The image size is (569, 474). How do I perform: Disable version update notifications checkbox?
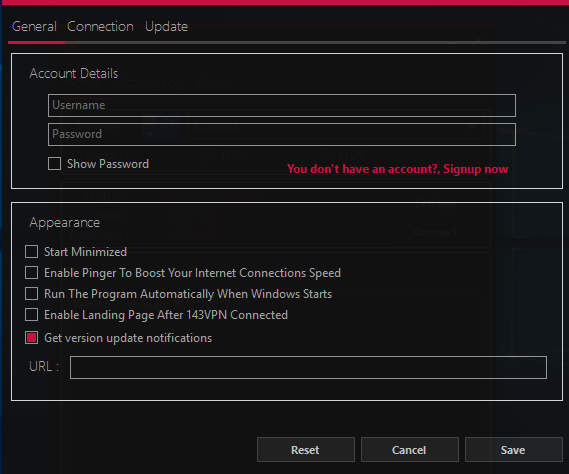pyautogui.click(x=32, y=338)
